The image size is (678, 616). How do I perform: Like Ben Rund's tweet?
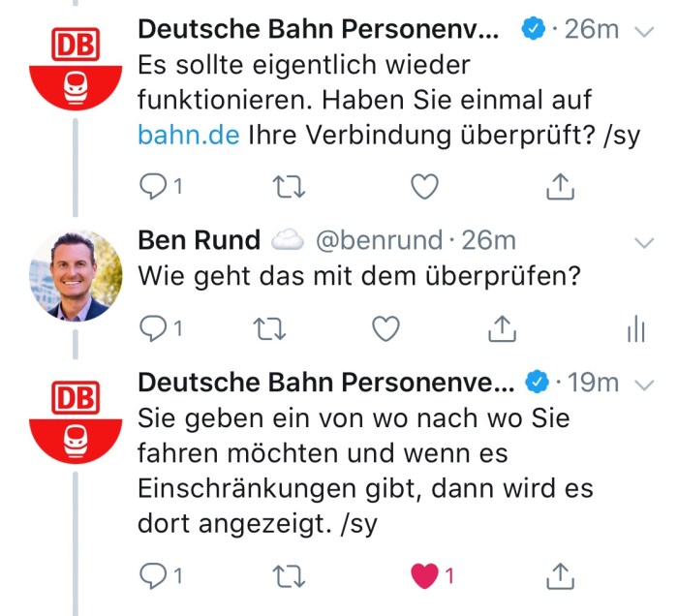pyautogui.click(x=386, y=329)
